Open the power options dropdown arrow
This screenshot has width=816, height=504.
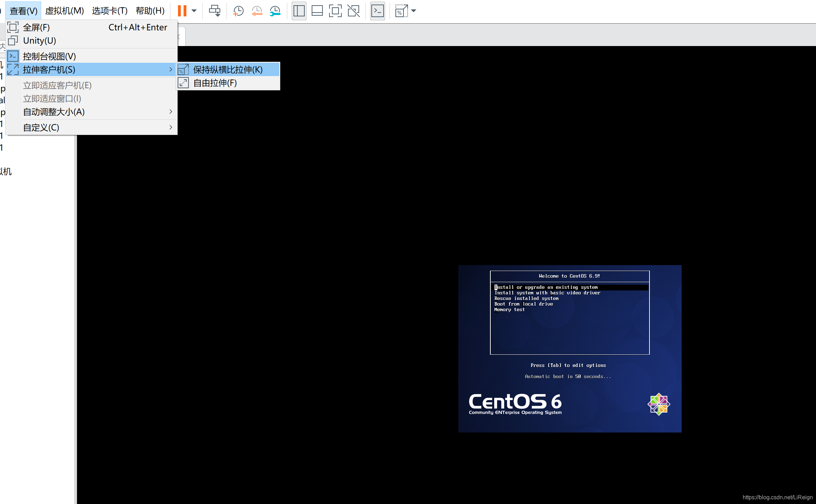coord(194,11)
